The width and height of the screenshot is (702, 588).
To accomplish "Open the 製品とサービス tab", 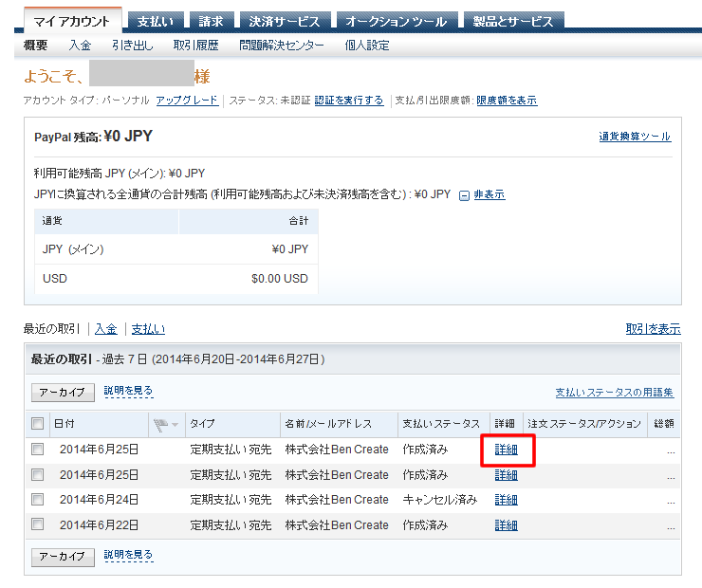I will click(513, 21).
